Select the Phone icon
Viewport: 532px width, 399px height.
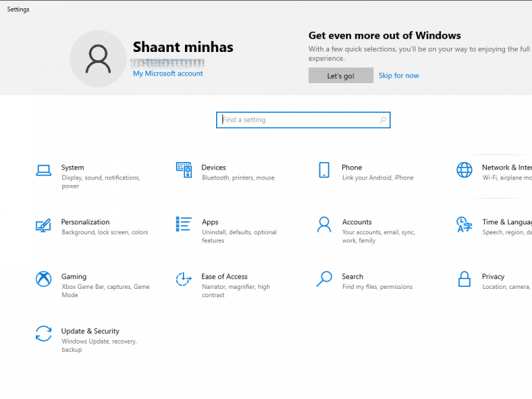point(324,170)
